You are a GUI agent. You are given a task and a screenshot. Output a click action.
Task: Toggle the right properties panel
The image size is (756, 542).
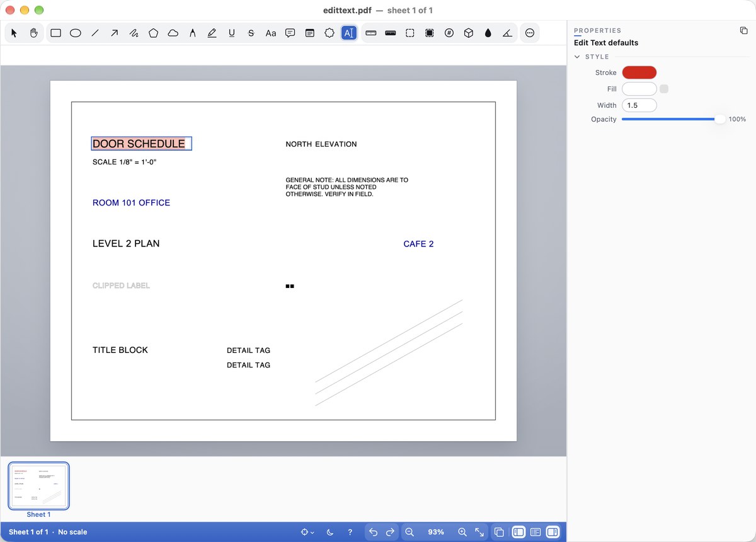click(553, 532)
